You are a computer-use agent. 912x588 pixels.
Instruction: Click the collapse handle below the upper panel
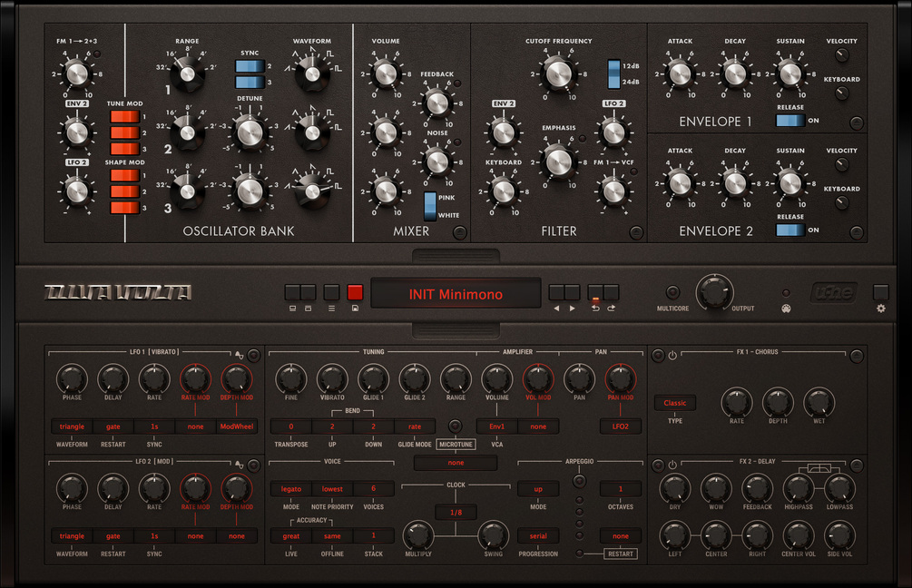(x=456, y=256)
